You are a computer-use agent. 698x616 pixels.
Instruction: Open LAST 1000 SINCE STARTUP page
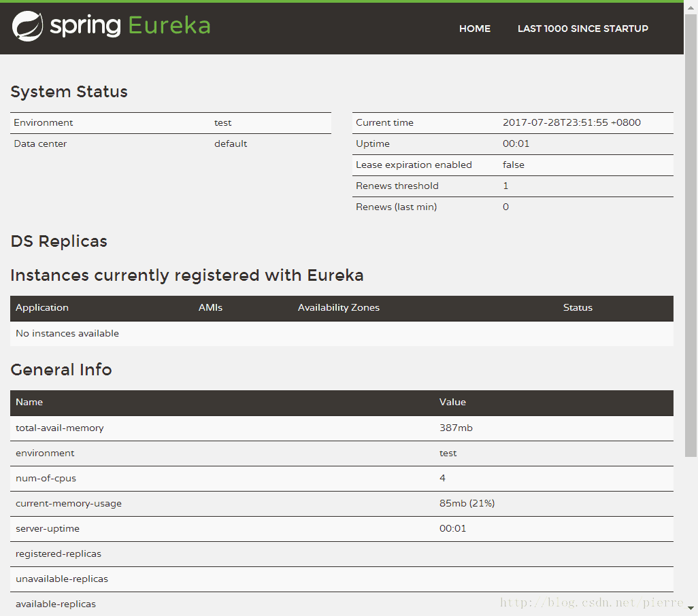[x=583, y=29]
